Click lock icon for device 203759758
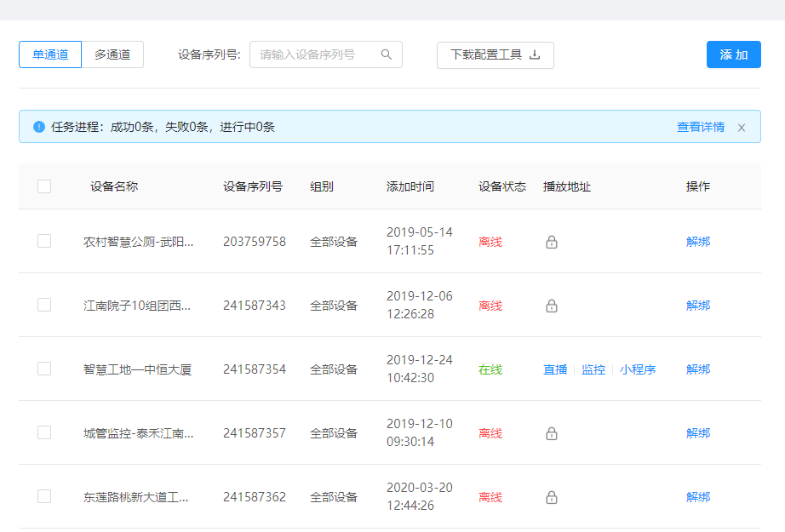Viewport: 785px width, 532px height. [x=552, y=242]
